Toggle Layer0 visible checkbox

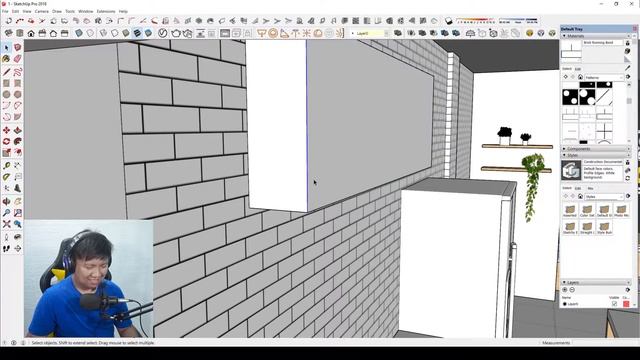614,304
